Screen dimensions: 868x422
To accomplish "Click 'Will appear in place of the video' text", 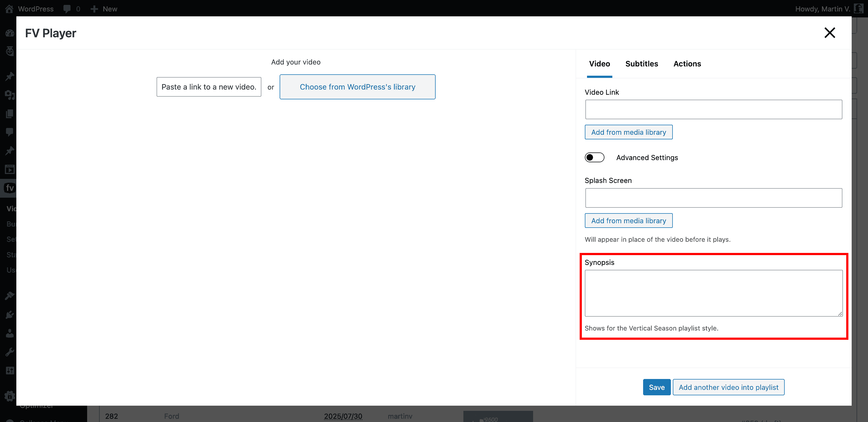I will pos(658,239).
